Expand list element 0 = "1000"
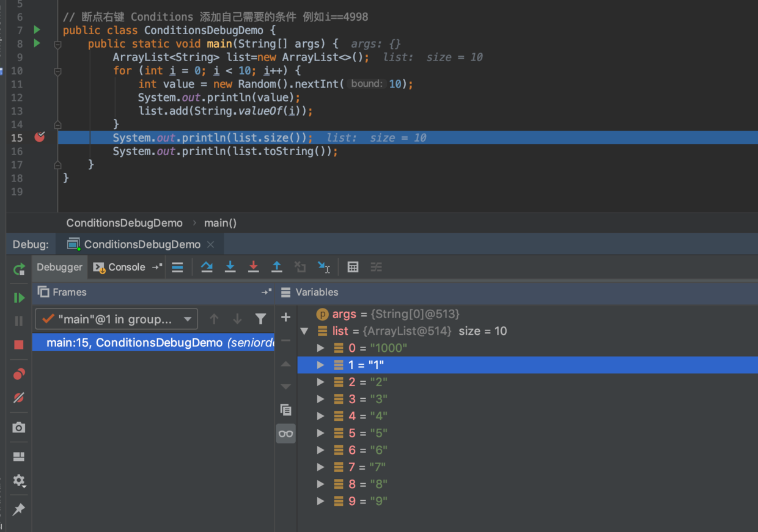758x532 pixels. (320, 348)
